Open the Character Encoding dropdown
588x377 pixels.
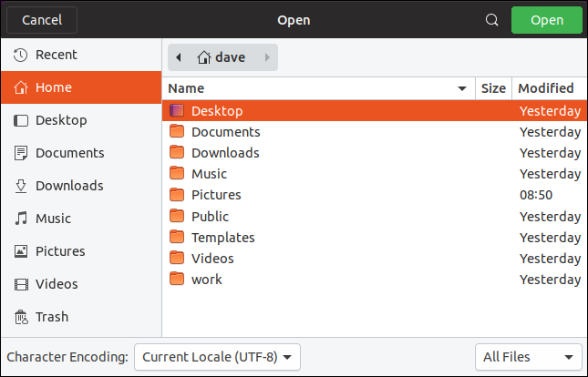217,357
